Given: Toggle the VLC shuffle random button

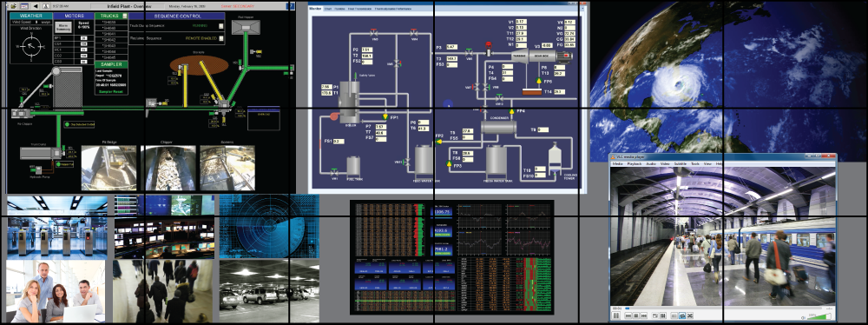Looking at the screenshot, I should (690, 315).
